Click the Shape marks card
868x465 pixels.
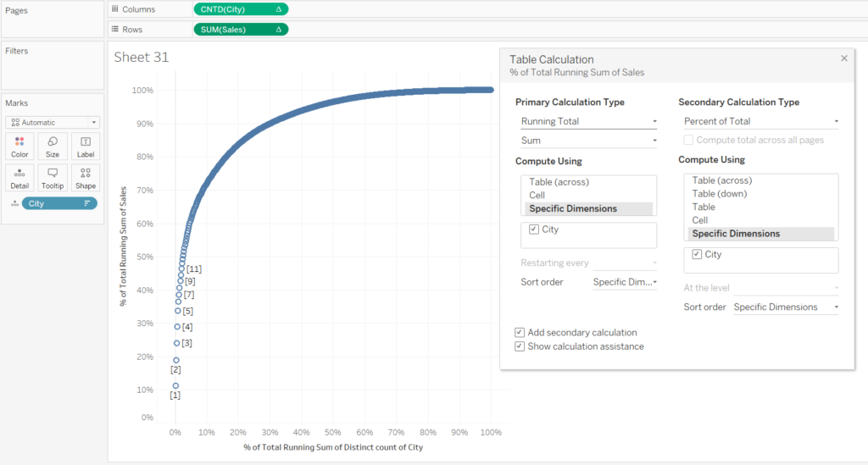point(86,177)
